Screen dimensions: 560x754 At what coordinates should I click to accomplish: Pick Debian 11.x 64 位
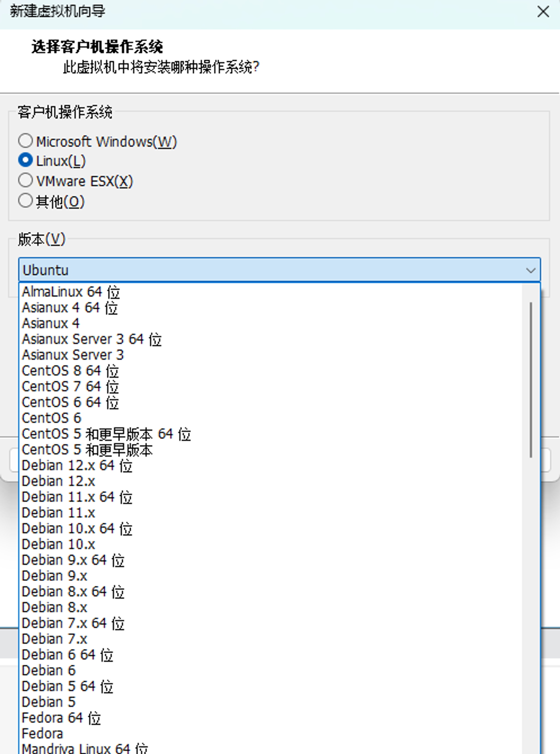point(270,497)
